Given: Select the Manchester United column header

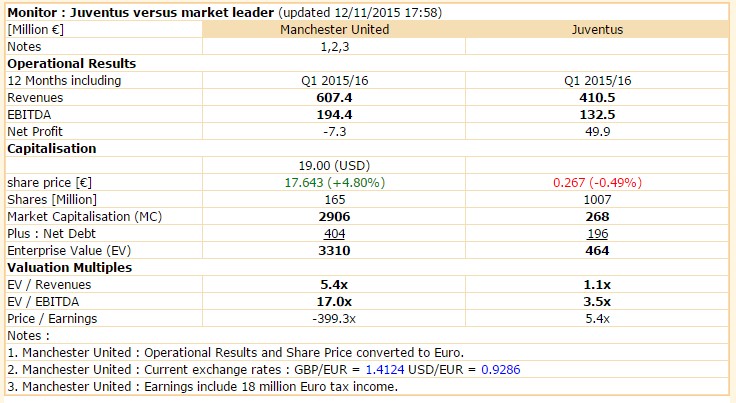Looking at the screenshot, I should (x=334, y=29).
